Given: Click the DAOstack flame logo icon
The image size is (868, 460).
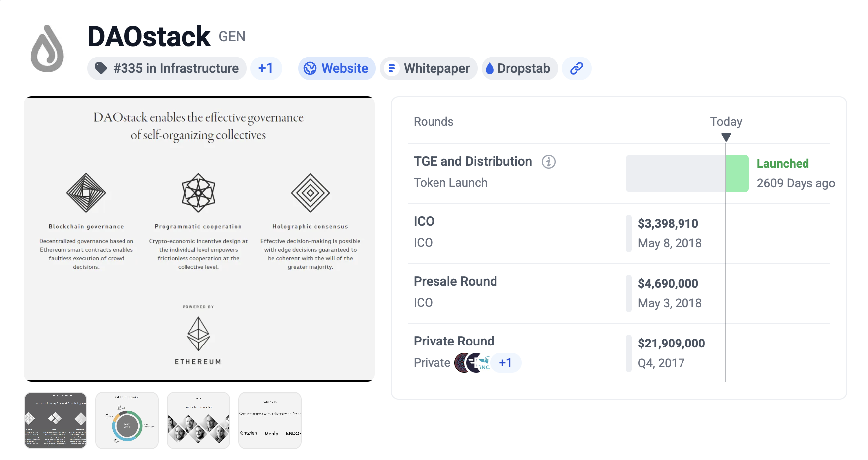Looking at the screenshot, I should (x=48, y=49).
